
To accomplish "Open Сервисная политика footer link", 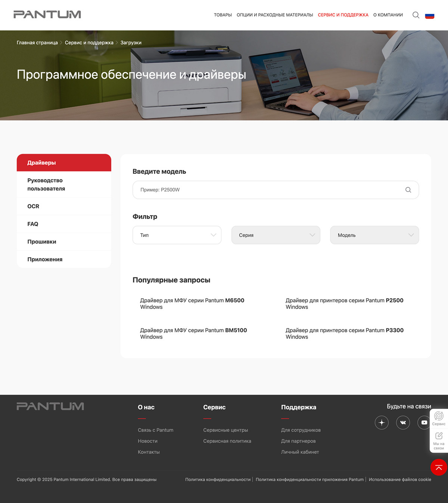I will 227,441.
